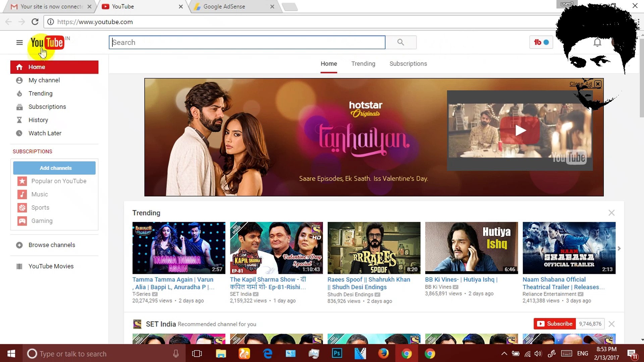This screenshot has height=362, width=644.
Task: Open the SET India channel heading
Action: pyautogui.click(x=161, y=324)
